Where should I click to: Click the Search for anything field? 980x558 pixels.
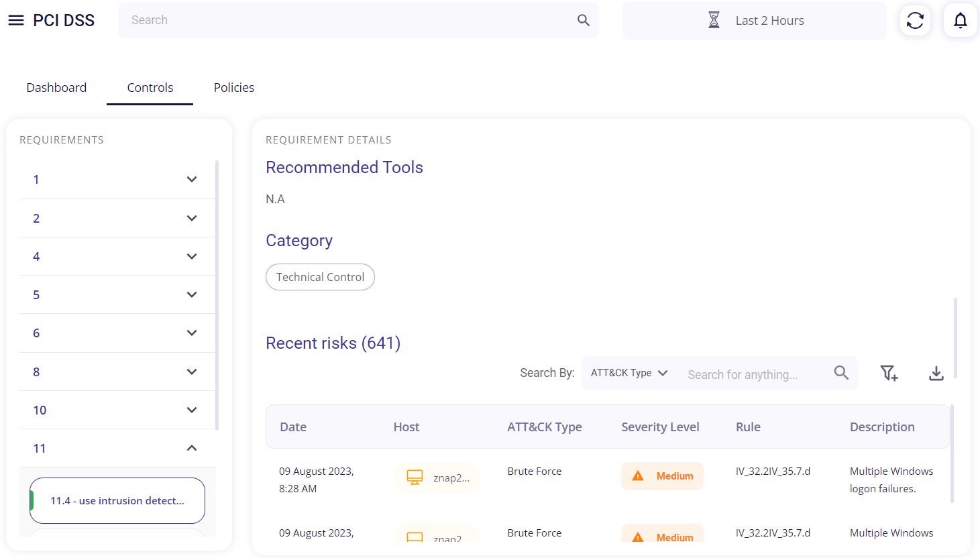[x=755, y=374]
